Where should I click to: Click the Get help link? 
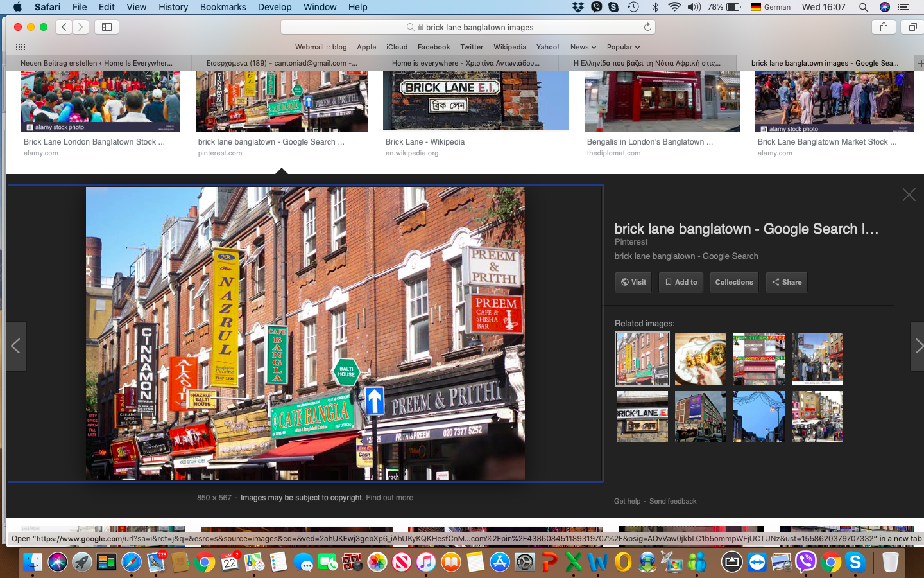[627, 501]
